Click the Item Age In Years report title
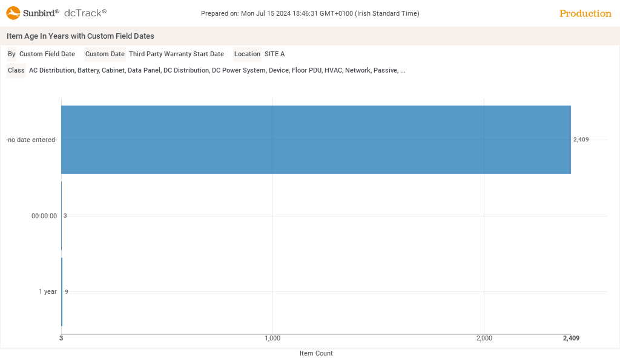 point(81,36)
